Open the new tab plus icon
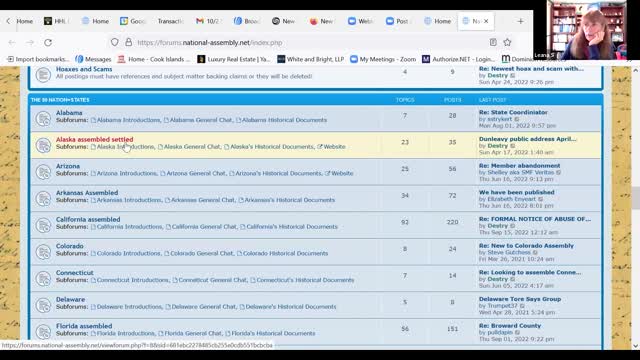 point(520,21)
